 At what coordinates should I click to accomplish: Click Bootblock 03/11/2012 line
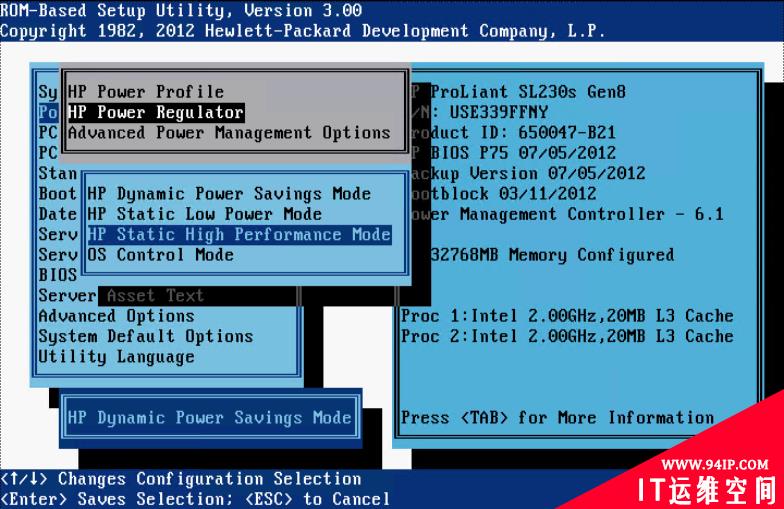(x=504, y=194)
